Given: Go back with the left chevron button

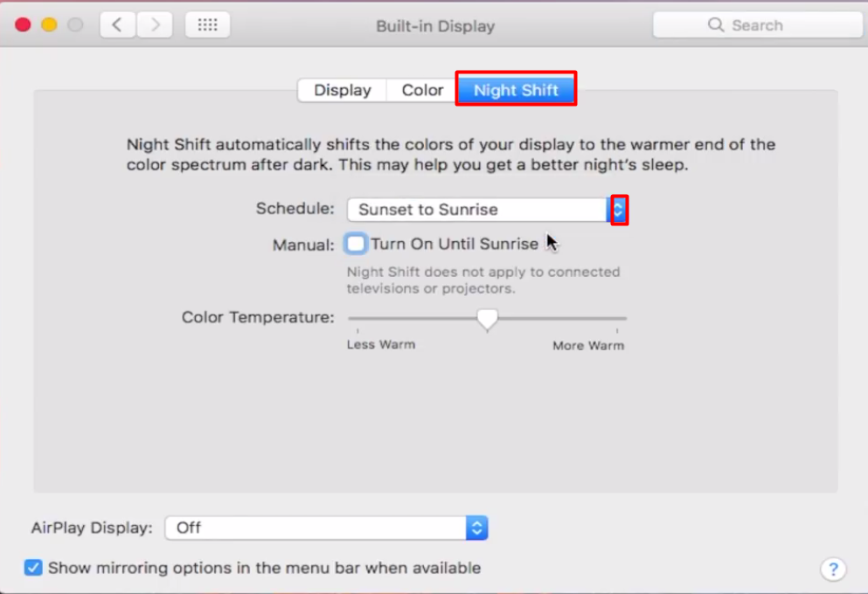Looking at the screenshot, I should [x=117, y=24].
